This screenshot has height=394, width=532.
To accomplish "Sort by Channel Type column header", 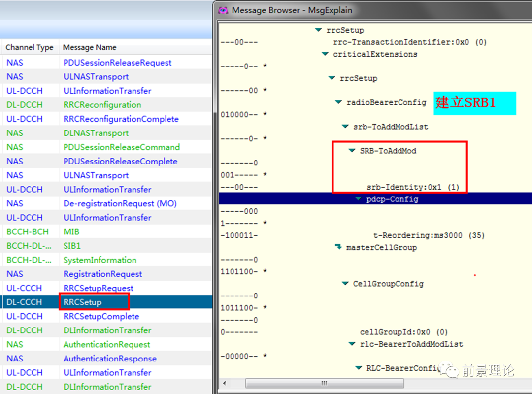I will point(30,47).
